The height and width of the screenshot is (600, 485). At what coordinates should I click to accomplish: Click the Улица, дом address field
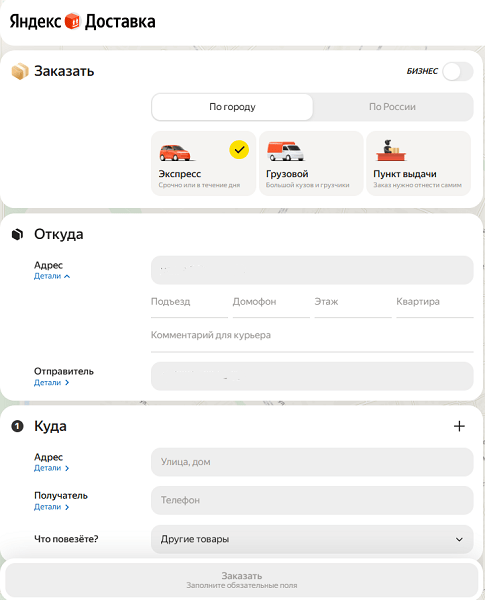point(312,462)
